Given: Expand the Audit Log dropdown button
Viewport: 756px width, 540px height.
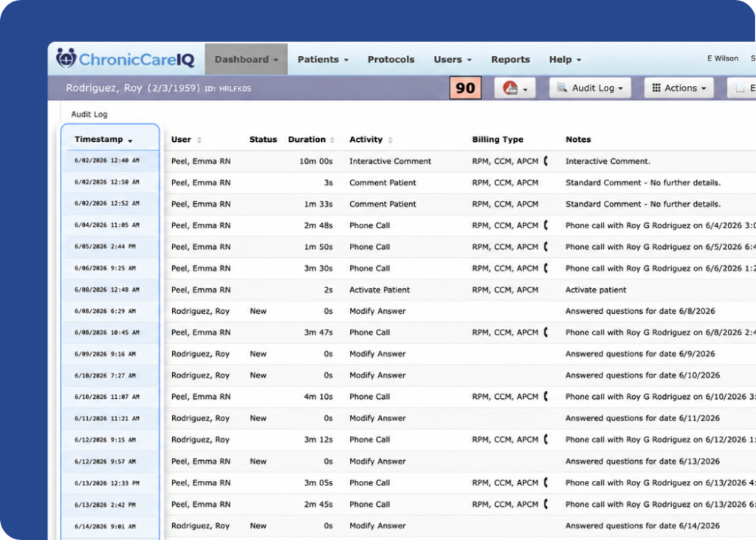Looking at the screenshot, I should pos(590,89).
